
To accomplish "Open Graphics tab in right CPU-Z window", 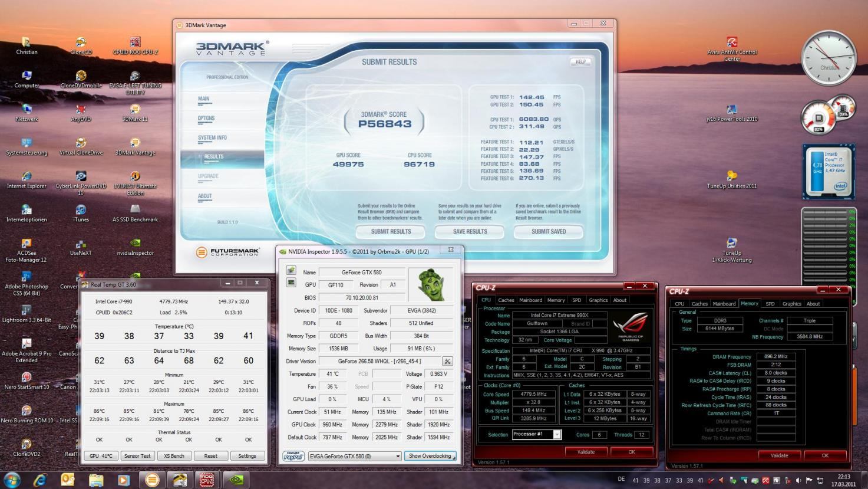I will point(791,304).
